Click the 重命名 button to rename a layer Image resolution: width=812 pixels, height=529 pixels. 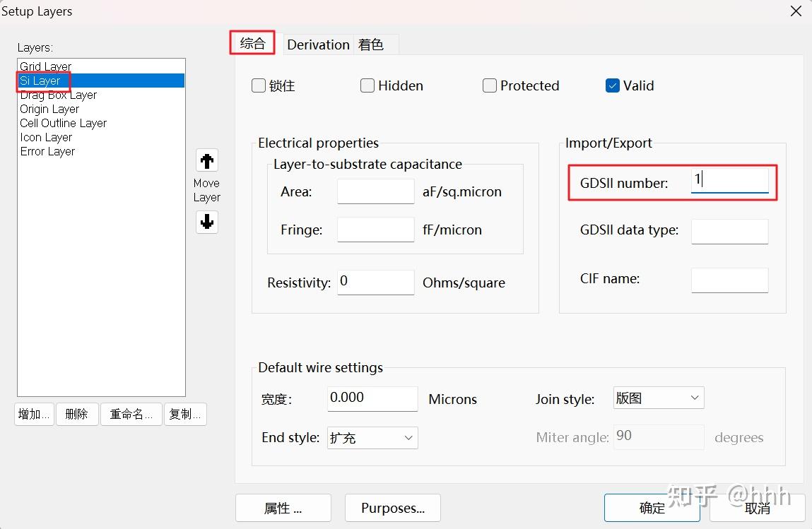point(131,415)
